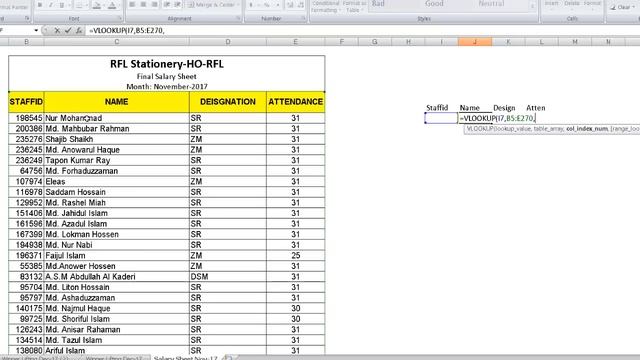The image size is (640, 360).
Task: Open Number dialog launcher
Action: 303,19
